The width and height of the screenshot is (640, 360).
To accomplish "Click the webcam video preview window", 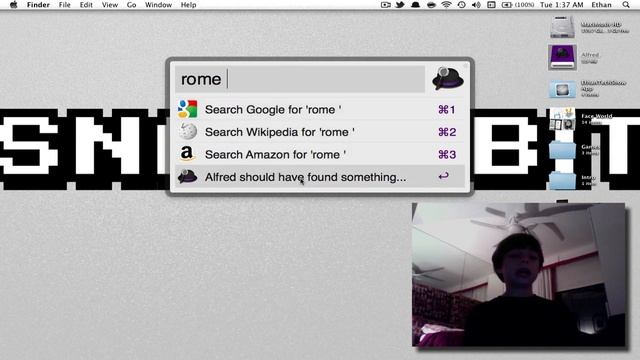I will [518, 275].
